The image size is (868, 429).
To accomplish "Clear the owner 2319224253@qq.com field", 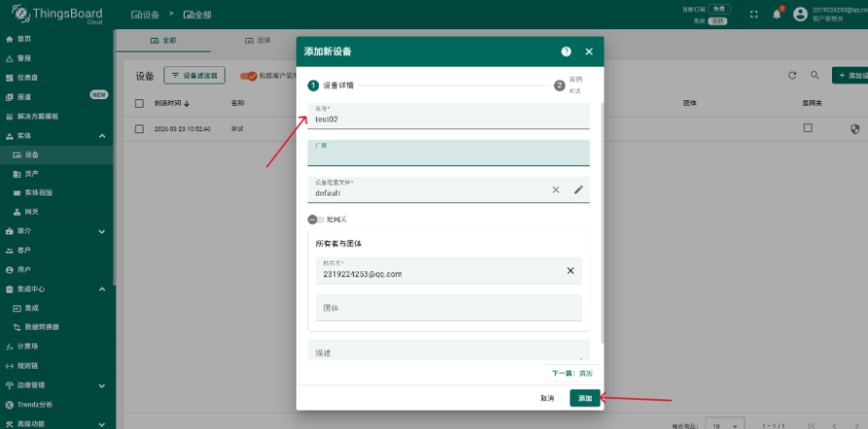I will click(571, 270).
